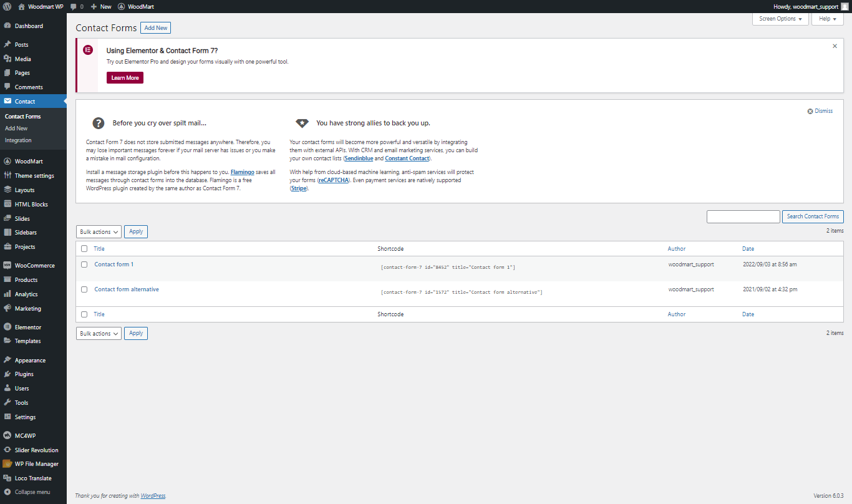
Task: Select the Contact form 1 shortcode text
Action: (x=448, y=268)
